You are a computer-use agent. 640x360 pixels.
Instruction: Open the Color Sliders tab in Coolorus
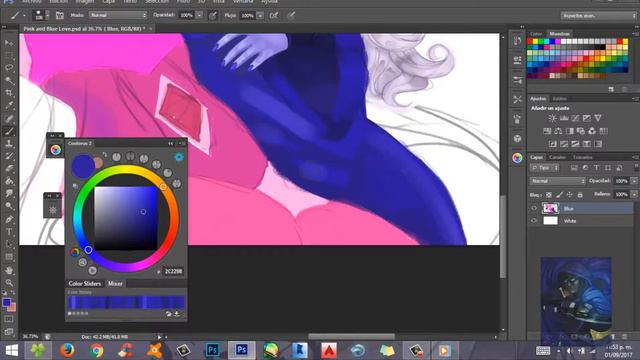click(84, 284)
